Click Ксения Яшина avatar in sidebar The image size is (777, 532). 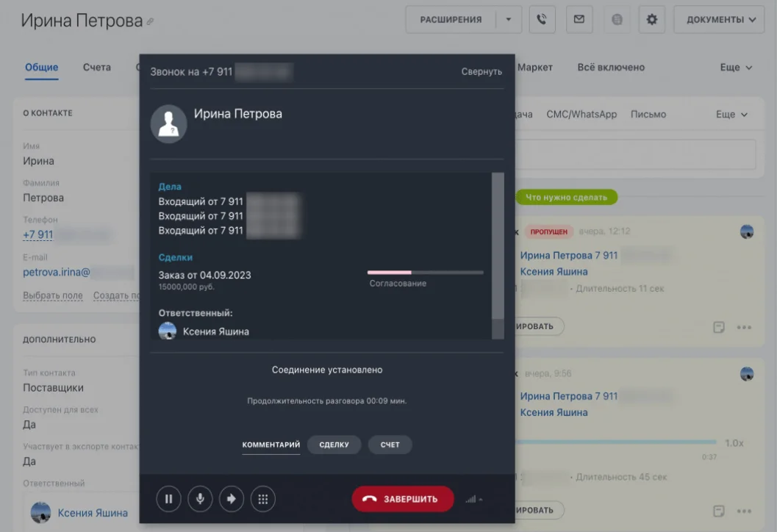coord(40,513)
